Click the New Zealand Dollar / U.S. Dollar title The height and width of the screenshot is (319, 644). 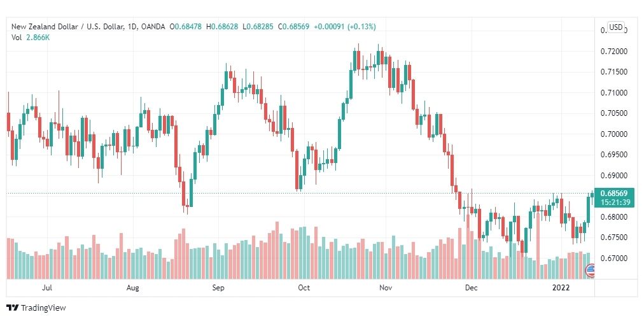click(67, 27)
